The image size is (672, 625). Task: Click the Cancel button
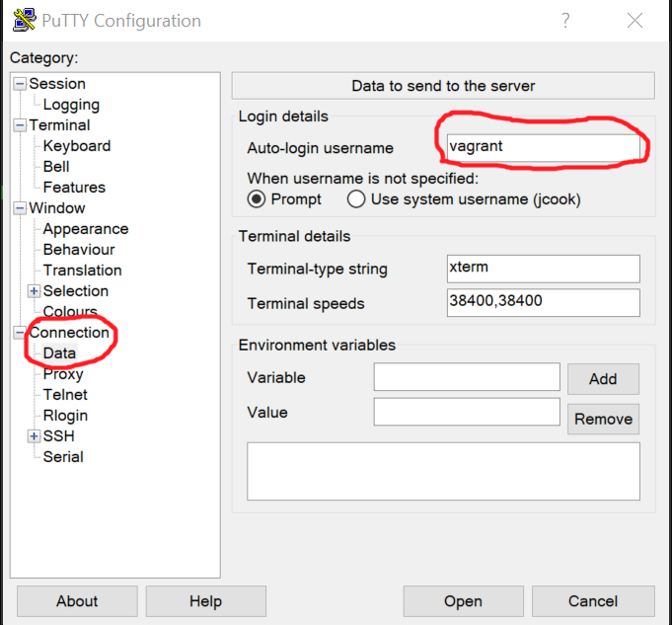pos(593,601)
